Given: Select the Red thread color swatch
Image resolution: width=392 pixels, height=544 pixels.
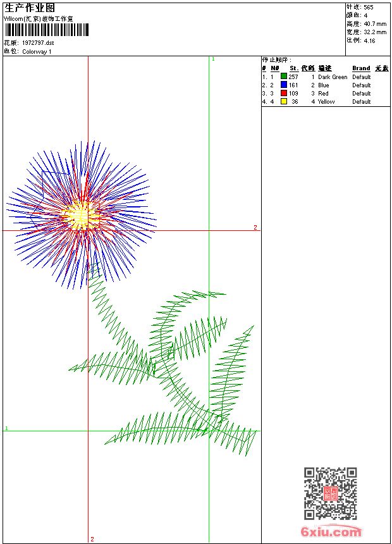Looking at the screenshot, I should (284, 93).
